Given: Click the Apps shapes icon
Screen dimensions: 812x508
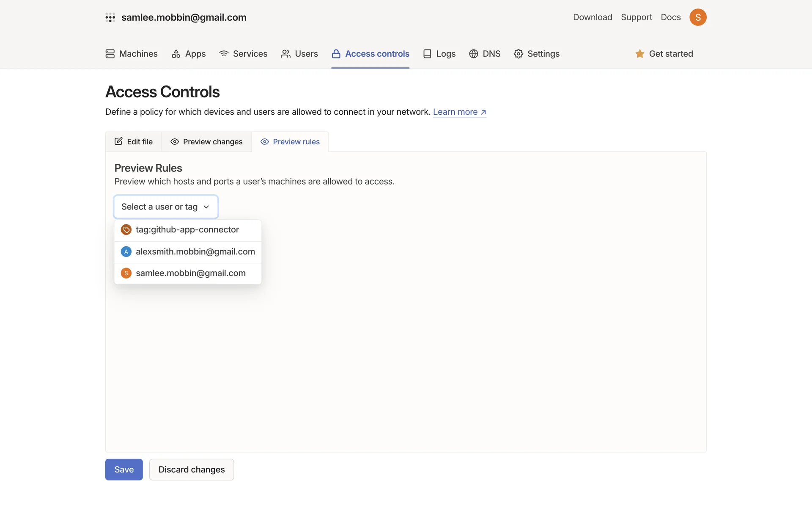Looking at the screenshot, I should coord(176,54).
